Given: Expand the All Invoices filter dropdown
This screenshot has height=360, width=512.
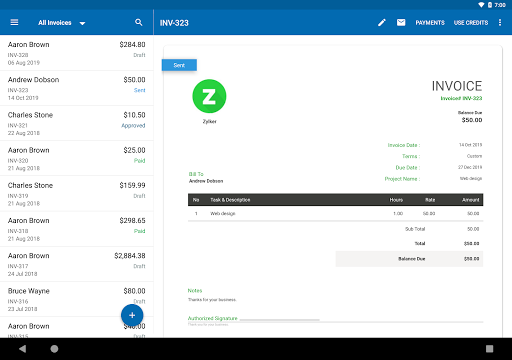Looking at the screenshot, I should (62, 23).
